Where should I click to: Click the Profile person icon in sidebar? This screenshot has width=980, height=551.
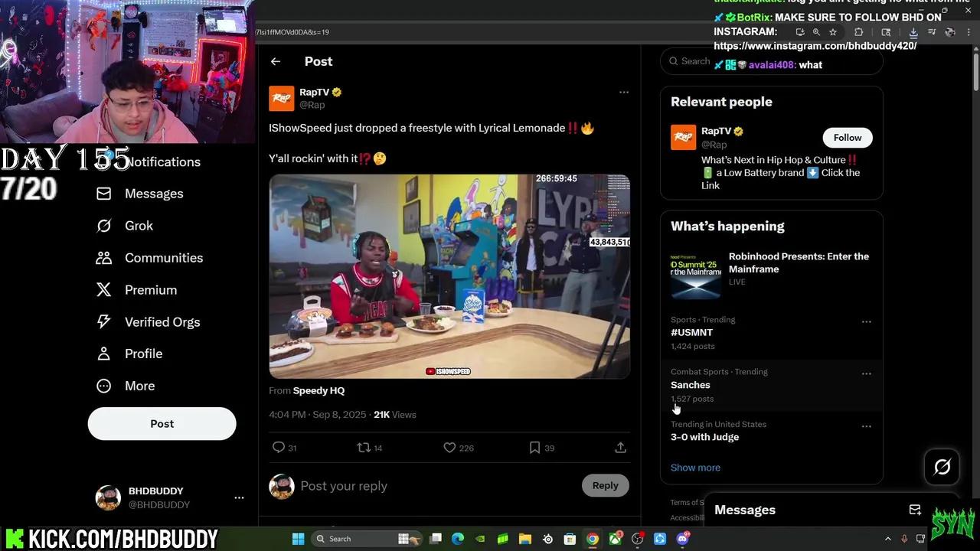pyautogui.click(x=104, y=354)
